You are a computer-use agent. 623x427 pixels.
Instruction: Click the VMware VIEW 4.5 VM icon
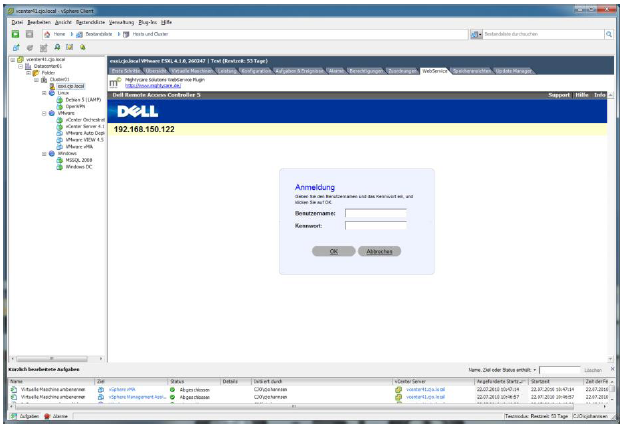[x=60, y=140]
